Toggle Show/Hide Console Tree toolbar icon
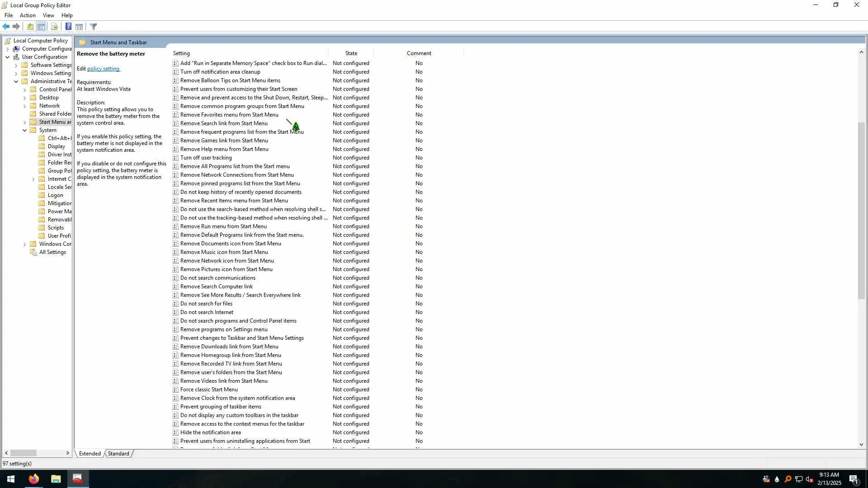Viewport: 868px width, 488px height. pos(41,27)
